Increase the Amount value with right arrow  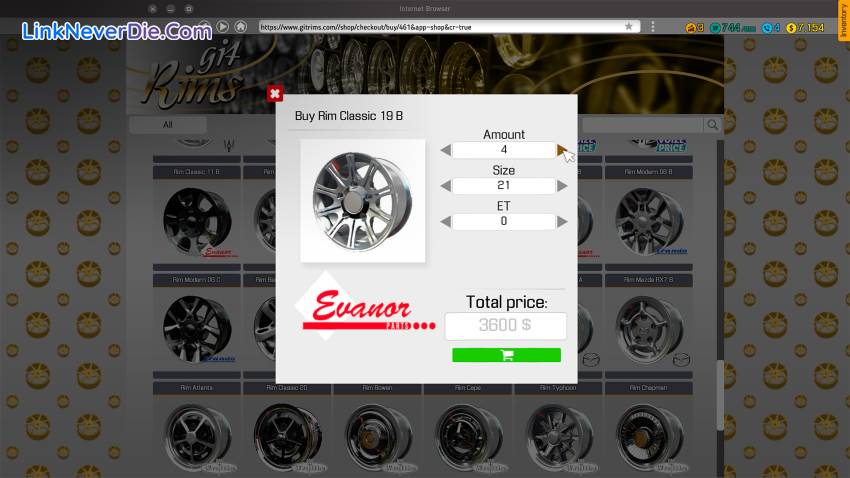pyautogui.click(x=562, y=150)
